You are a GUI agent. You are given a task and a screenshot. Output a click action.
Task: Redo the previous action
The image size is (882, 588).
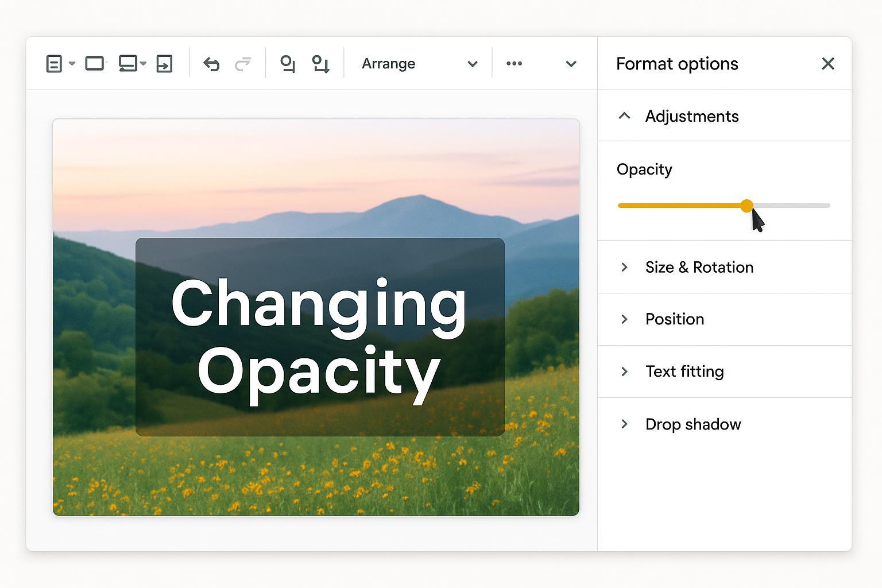pyautogui.click(x=243, y=64)
